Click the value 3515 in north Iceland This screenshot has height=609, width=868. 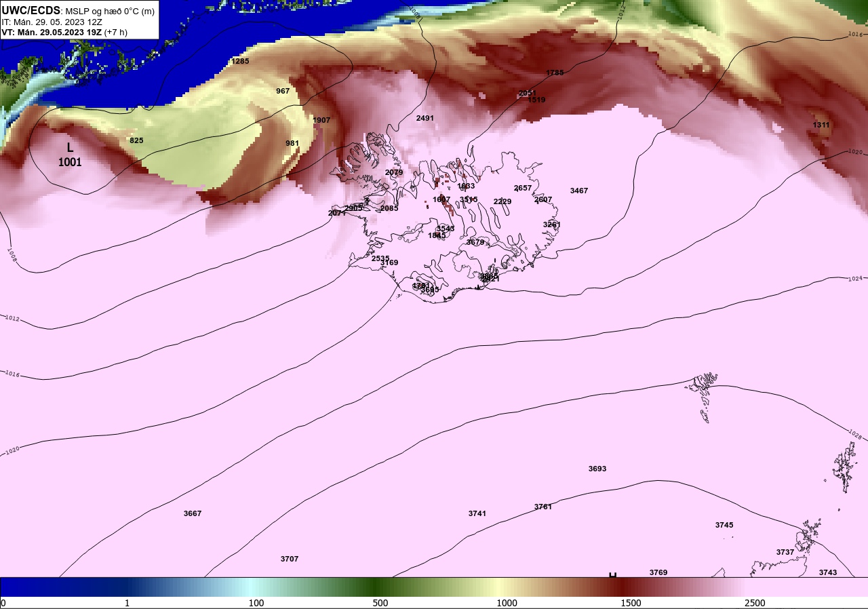[x=469, y=199]
